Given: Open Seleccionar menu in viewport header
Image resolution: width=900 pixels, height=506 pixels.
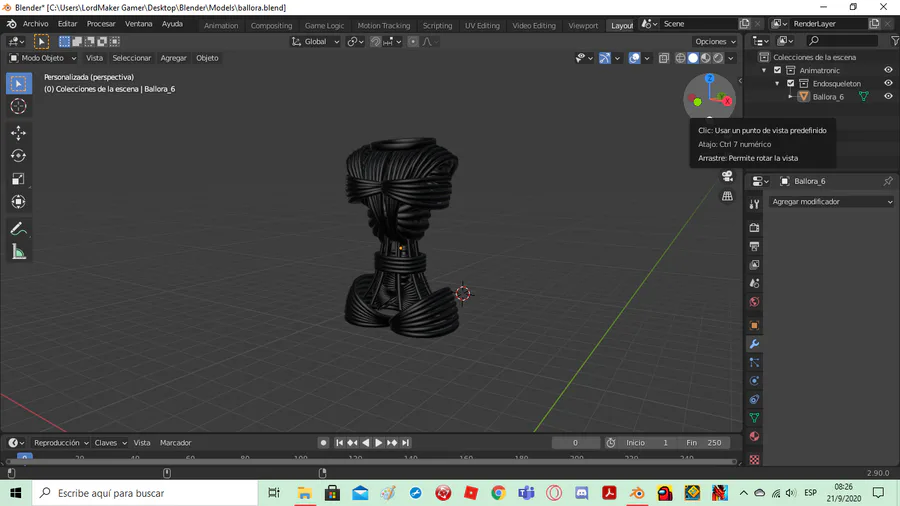Looking at the screenshot, I should click(131, 58).
